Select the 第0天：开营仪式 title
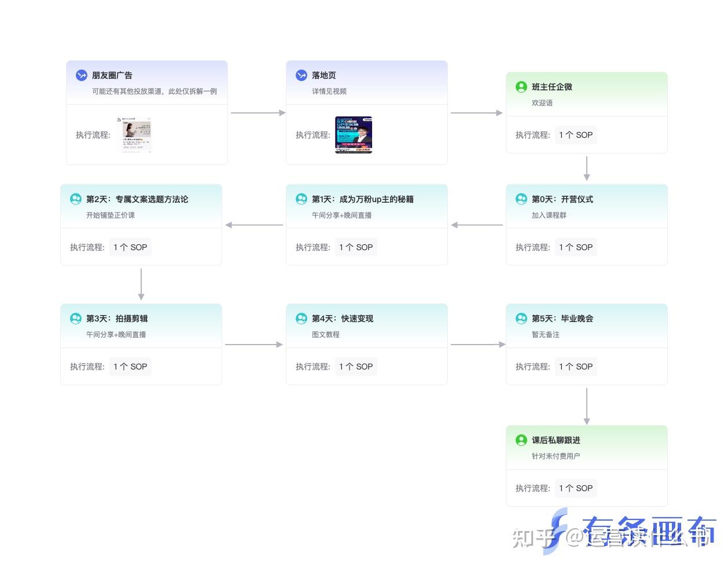Screen dimensions: 728x567 pyautogui.click(x=562, y=199)
